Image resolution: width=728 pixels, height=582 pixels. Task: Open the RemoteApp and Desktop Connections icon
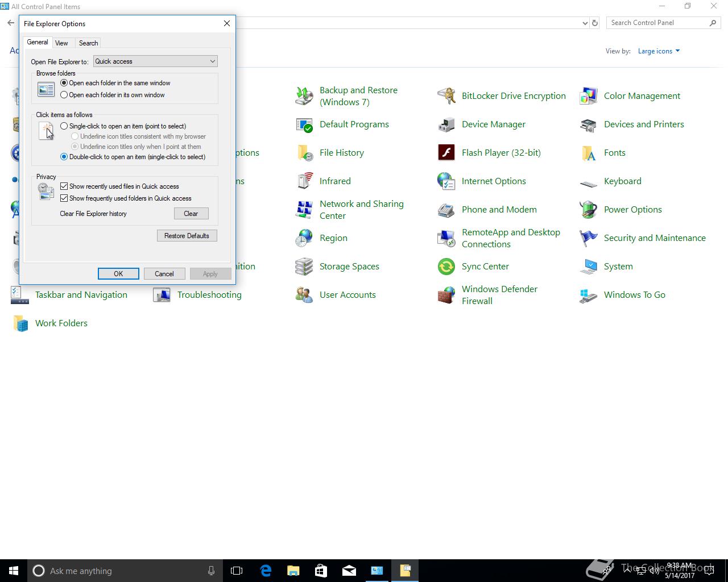pyautogui.click(x=446, y=238)
